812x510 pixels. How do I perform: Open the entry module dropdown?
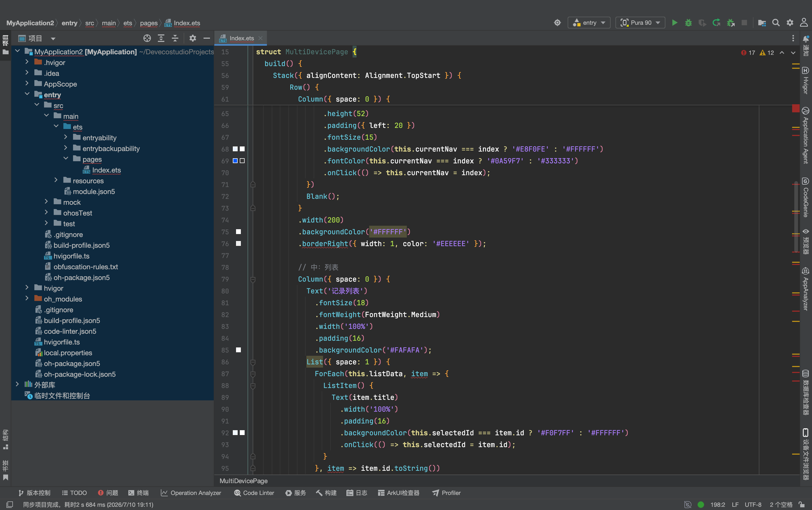pyautogui.click(x=589, y=23)
